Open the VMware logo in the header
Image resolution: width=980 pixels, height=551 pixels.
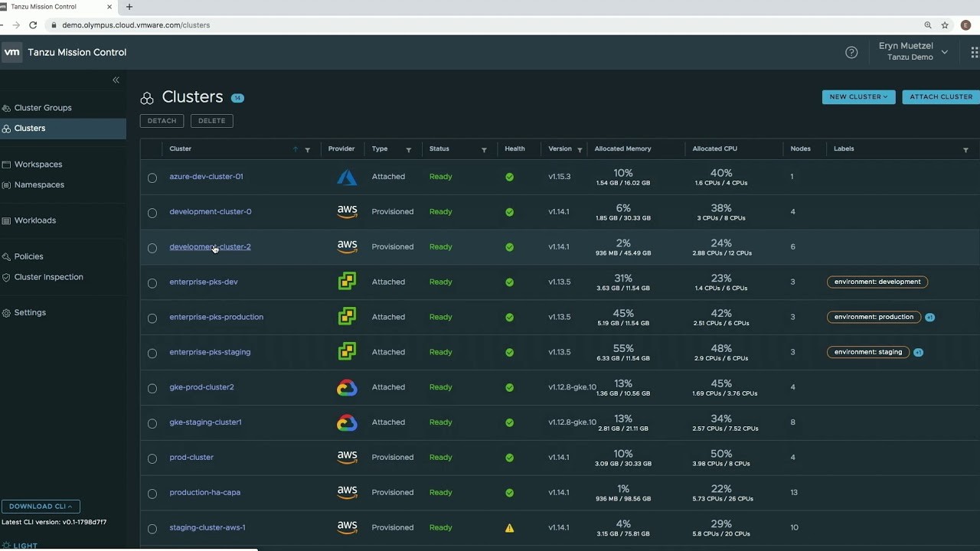tap(11, 52)
